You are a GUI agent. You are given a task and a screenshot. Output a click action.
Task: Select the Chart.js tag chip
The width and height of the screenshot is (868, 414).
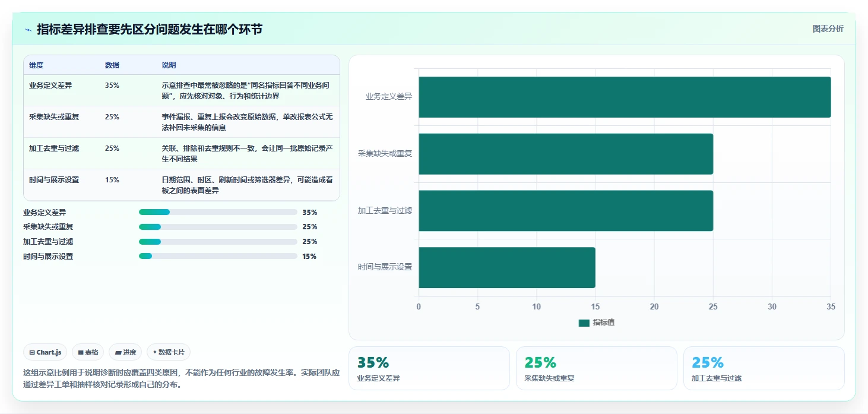tap(45, 352)
